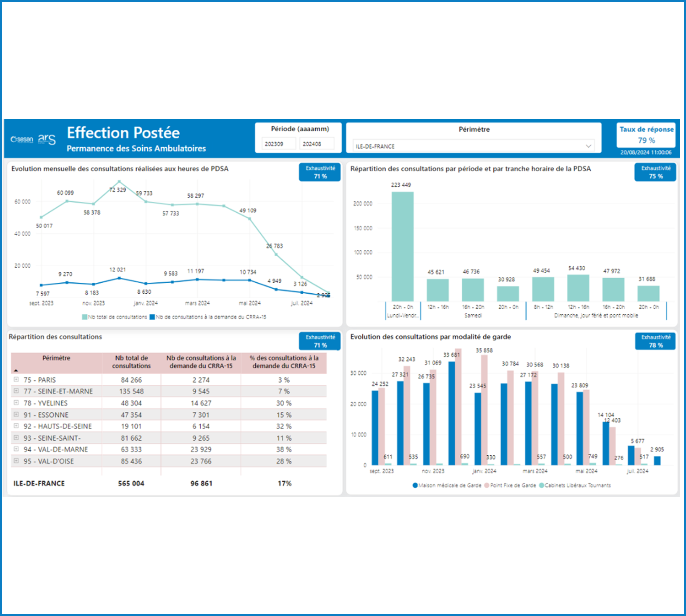Image resolution: width=686 pixels, height=616 pixels.
Task: Open the Périmètre ILE-DE-FRANCE dropdown
Action: [474, 146]
